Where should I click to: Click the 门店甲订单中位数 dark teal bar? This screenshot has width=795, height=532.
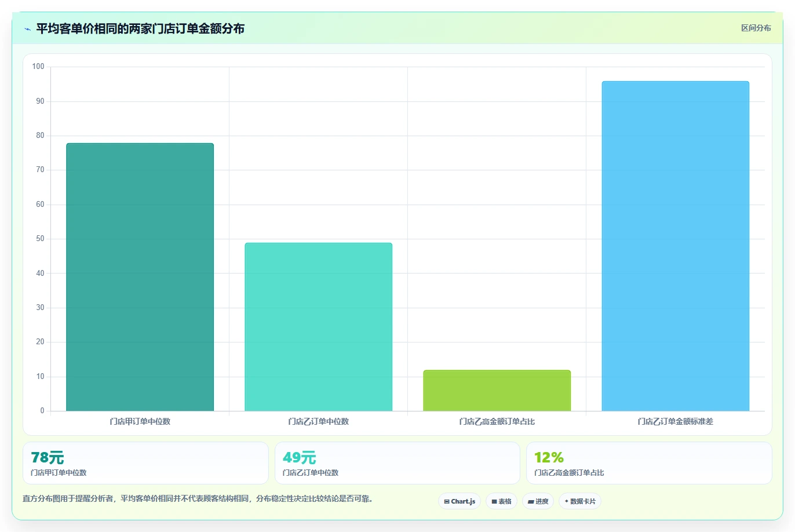pos(140,277)
